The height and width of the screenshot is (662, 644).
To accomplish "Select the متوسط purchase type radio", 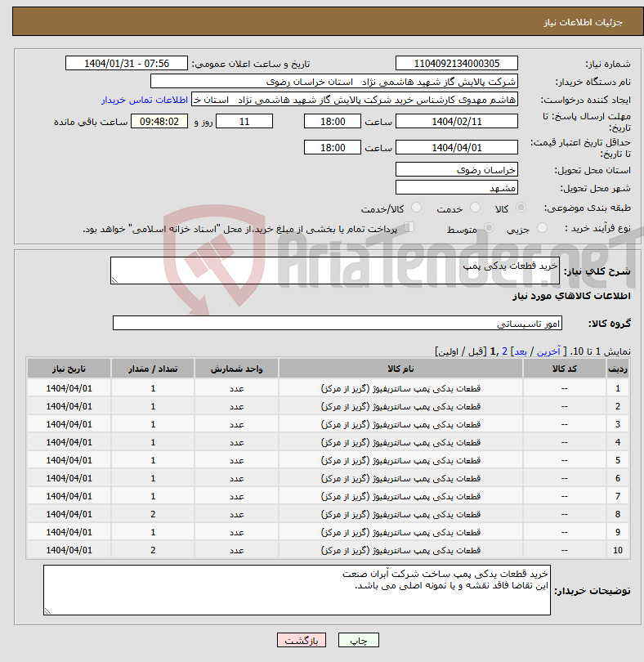I will point(489,228).
